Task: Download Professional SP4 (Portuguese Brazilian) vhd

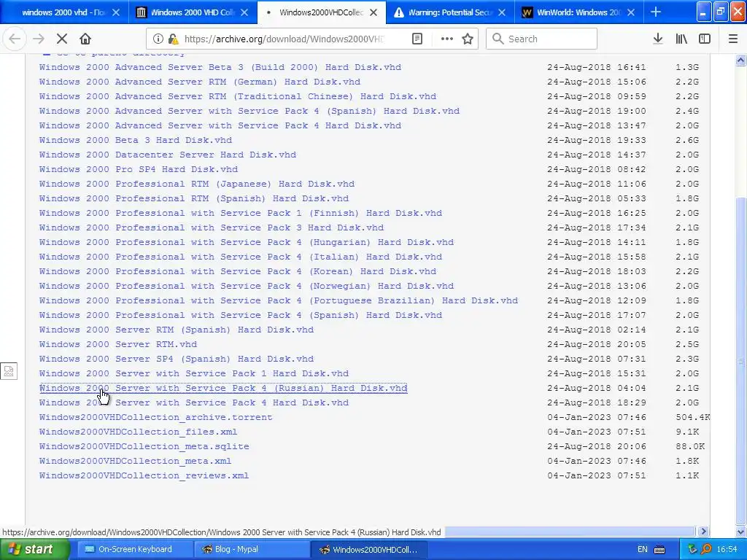Action: coord(279,300)
